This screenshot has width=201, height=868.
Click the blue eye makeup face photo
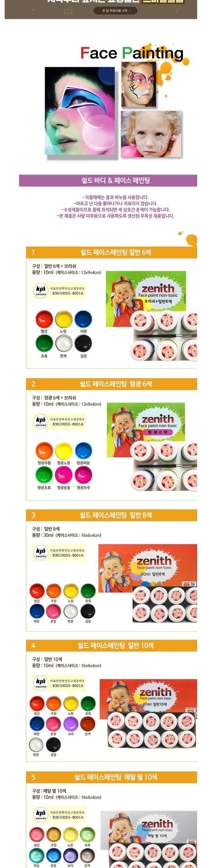80,111
